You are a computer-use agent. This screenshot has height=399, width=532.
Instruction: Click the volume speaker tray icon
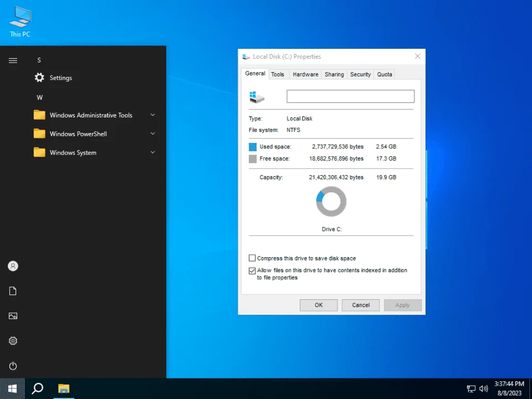click(x=483, y=389)
